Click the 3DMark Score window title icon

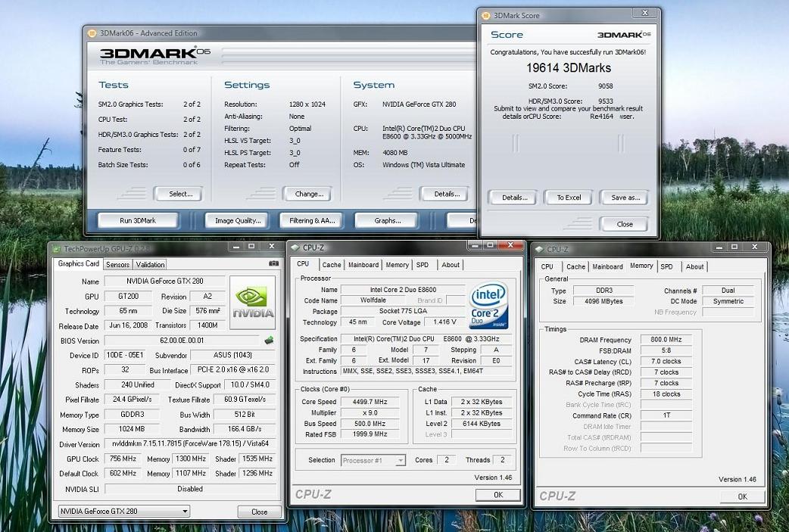pyautogui.click(x=485, y=16)
